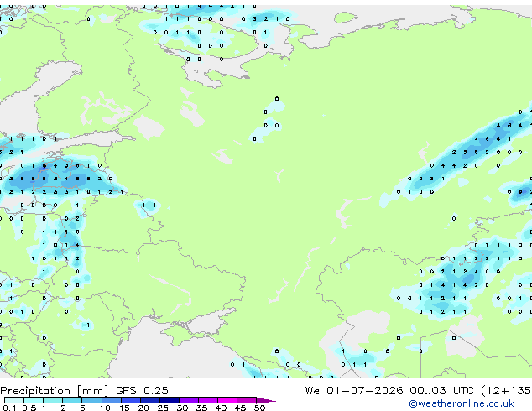Click the weatheronline.co.uk copyright link
Viewport: 532px width, 411px height.
click(x=462, y=403)
